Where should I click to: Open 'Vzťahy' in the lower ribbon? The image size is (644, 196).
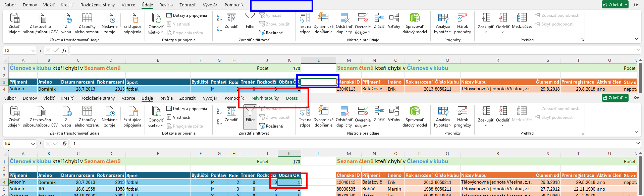[x=394, y=114]
